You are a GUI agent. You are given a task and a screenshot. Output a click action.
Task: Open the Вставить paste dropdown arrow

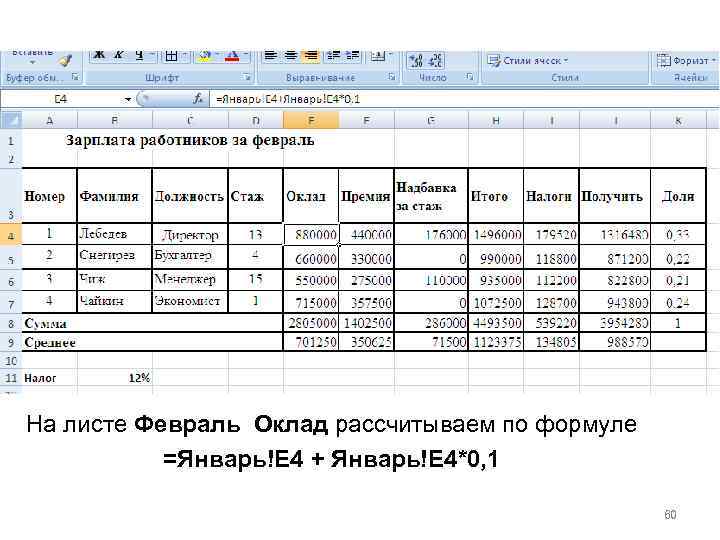(32, 62)
